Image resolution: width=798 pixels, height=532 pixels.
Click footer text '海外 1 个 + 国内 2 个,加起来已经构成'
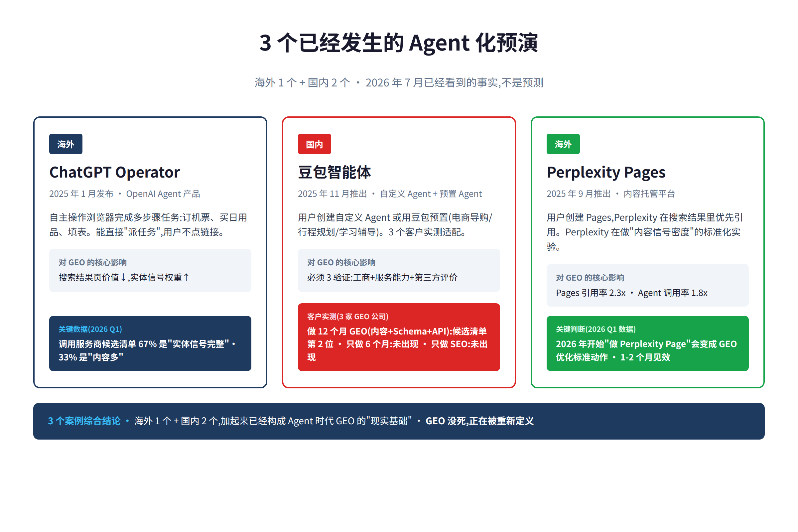coord(273,421)
